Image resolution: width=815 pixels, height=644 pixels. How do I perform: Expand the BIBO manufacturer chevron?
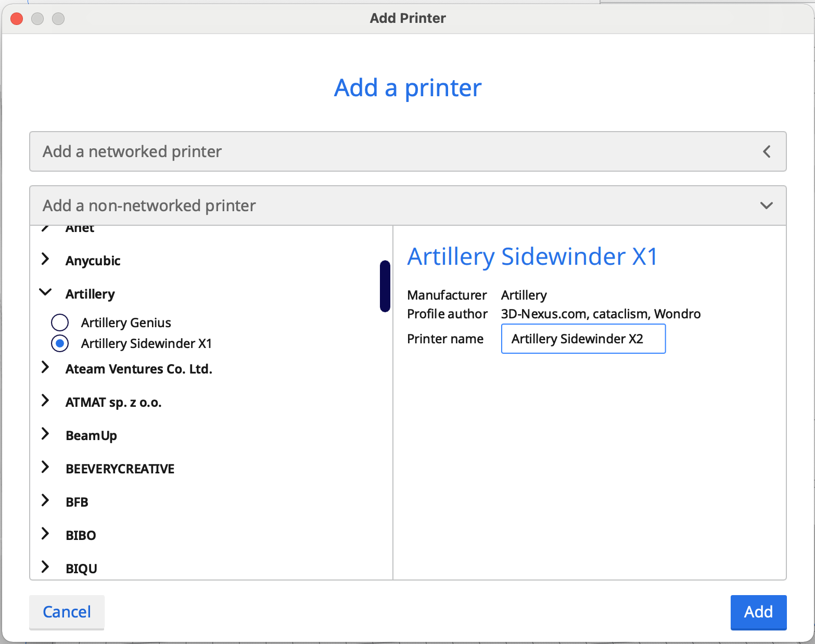tap(45, 534)
